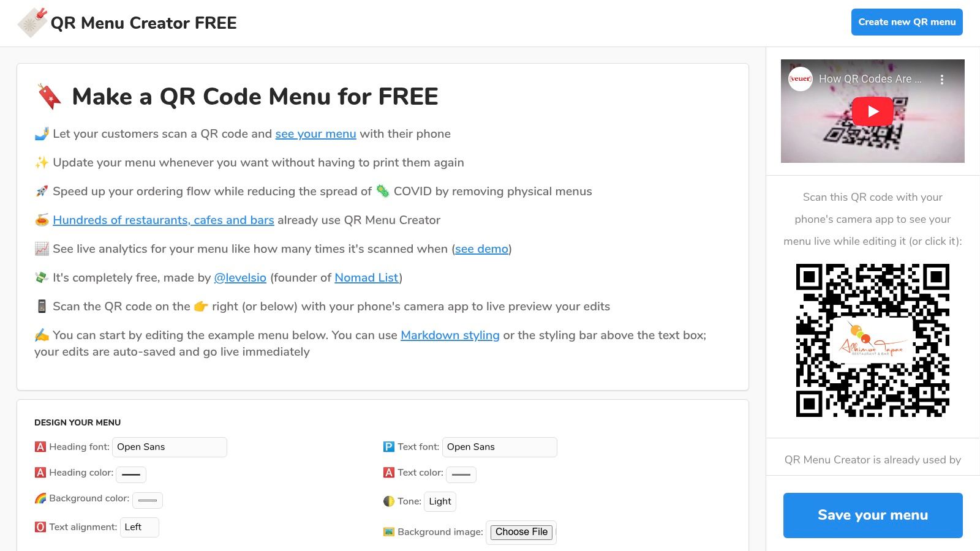Click the DESIGN YOUR MENU heading
Viewport: 980px width, 551px height.
tap(77, 422)
